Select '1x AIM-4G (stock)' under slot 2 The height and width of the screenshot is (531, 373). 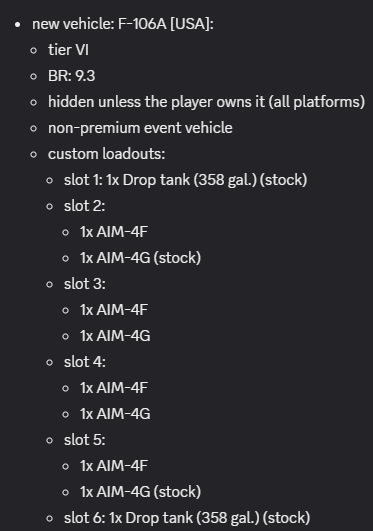click(x=140, y=258)
